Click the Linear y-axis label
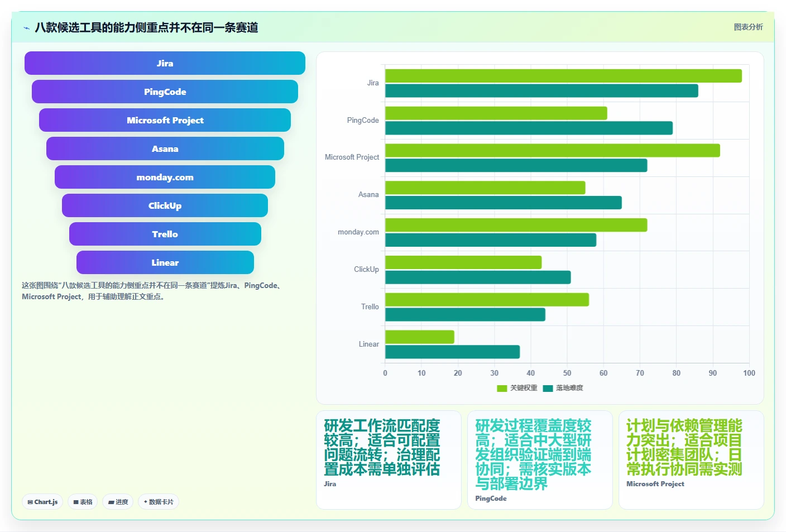Image resolution: width=786 pixels, height=532 pixels. tap(369, 344)
